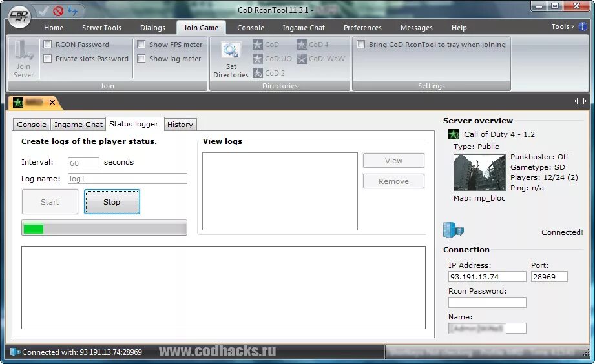Select the Status logger panel tab
The width and height of the screenshot is (595, 364).
tap(134, 124)
